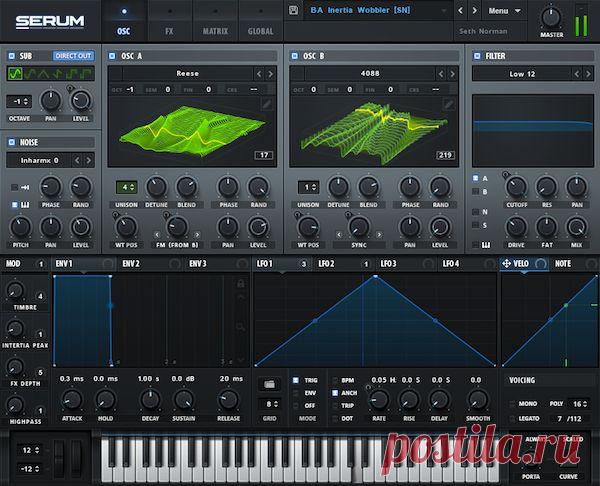Click the envelope zoom magnifier icon

tap(240, 327)
